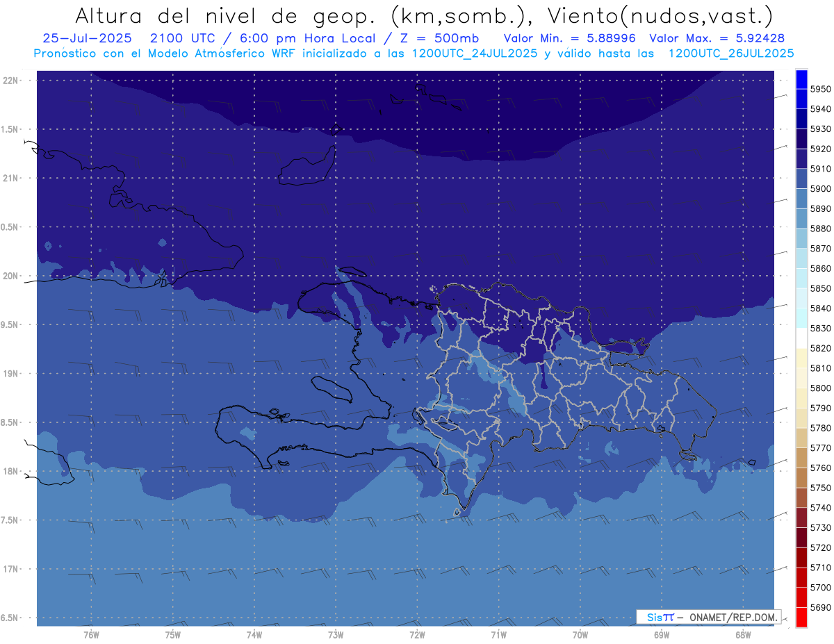Click the longitude label '68W'
Screen dimensions: 834x644
743,634
